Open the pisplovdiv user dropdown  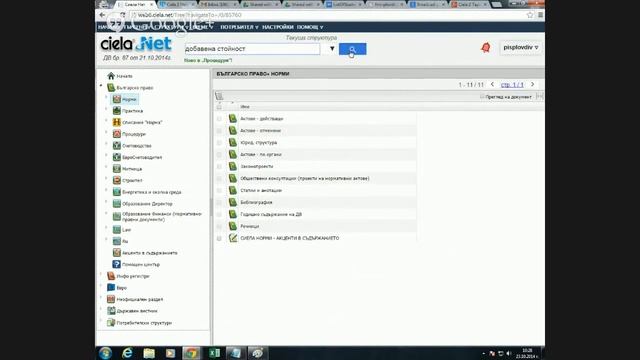click(520, 48)
